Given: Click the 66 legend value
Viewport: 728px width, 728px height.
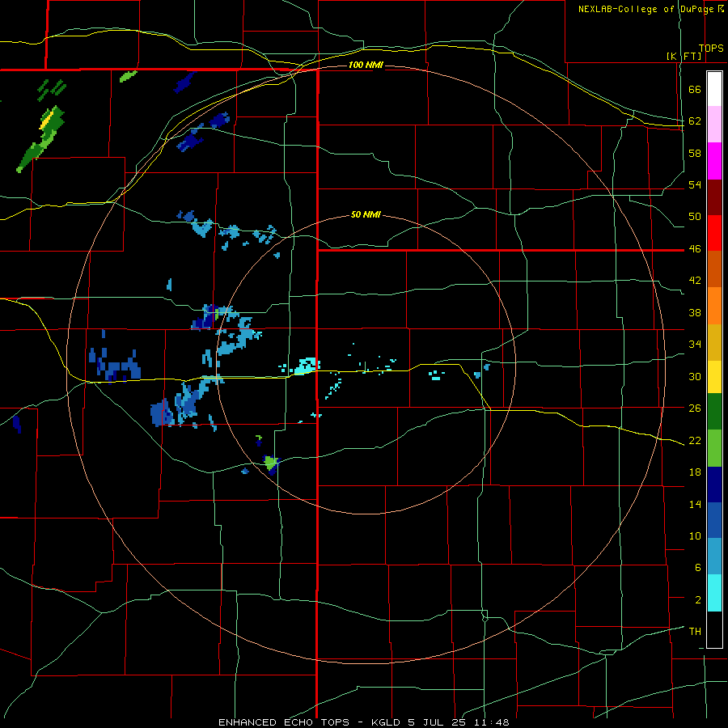Looking at the screenshot, I should [695, 90].
